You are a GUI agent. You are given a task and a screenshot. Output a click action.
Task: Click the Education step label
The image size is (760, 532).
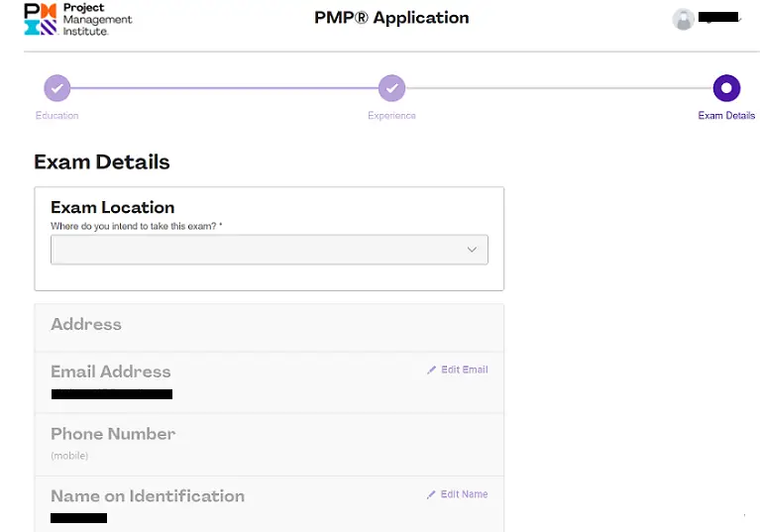click(x=56, y=115)
